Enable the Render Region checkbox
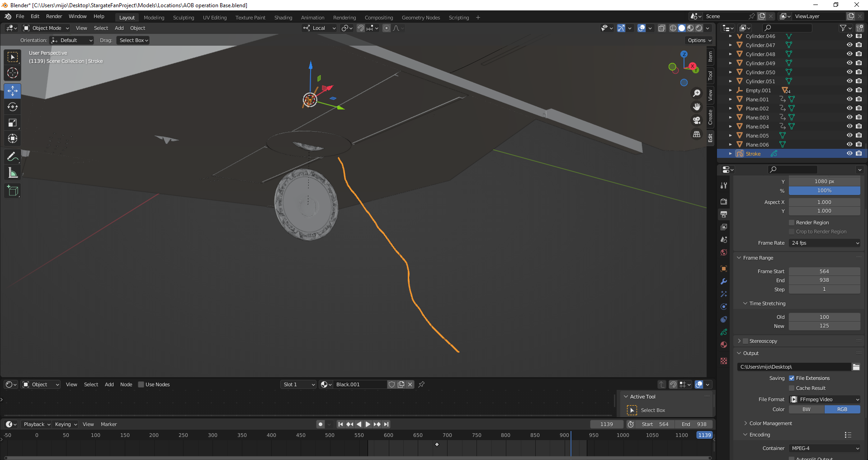 [x=792, y=223]
